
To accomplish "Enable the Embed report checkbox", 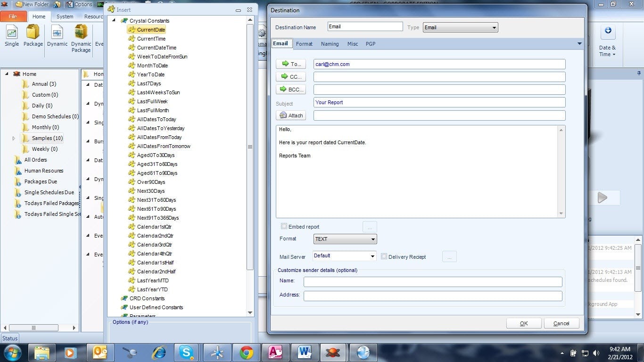I will pyautogui.click(x=284, y=226).
